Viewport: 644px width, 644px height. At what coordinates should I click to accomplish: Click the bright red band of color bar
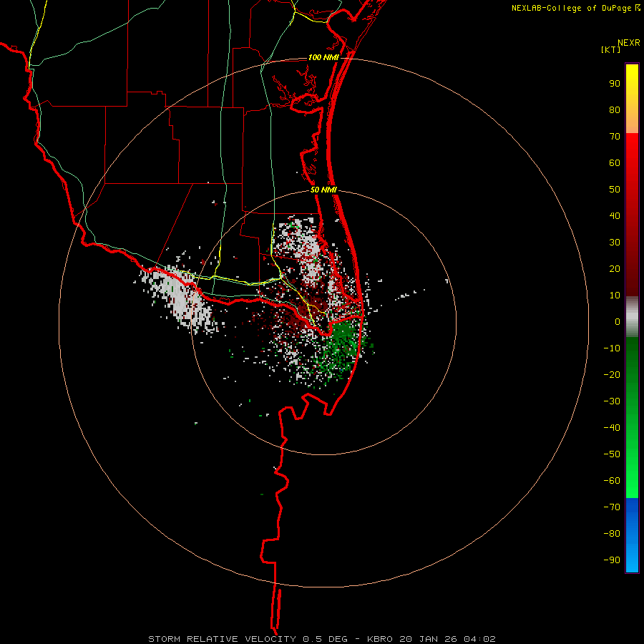point(632,165)
